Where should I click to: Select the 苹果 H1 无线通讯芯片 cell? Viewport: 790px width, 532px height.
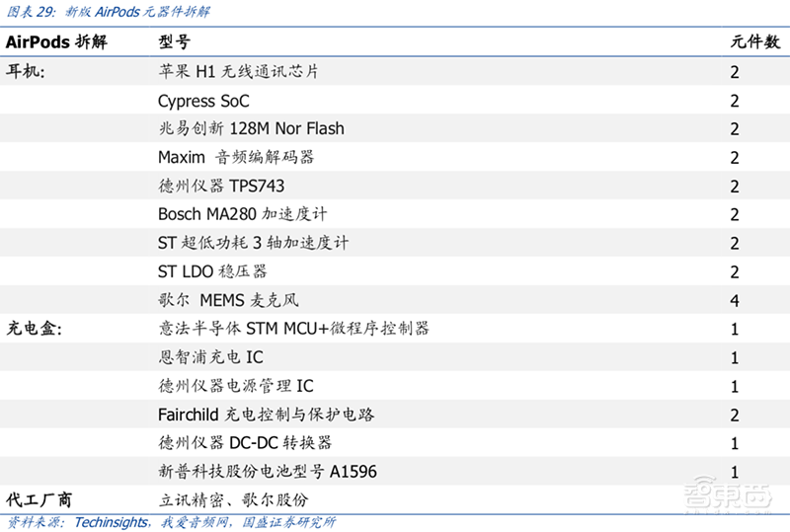point(238,72)
